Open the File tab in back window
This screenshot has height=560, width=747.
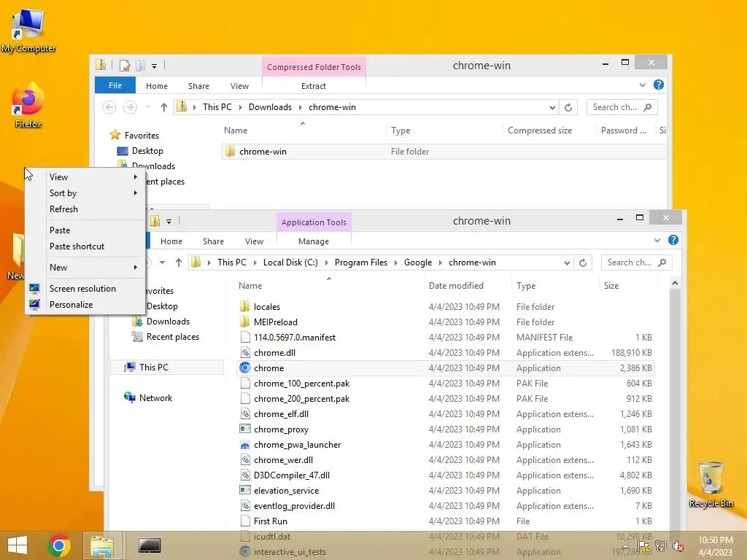[x=115, y=85]
